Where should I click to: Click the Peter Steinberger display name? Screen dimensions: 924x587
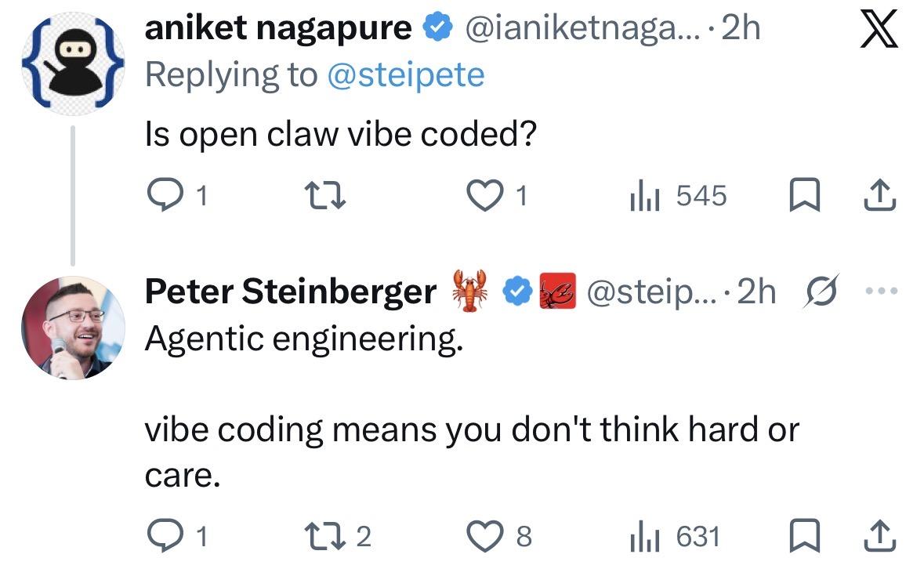(290, 292)
